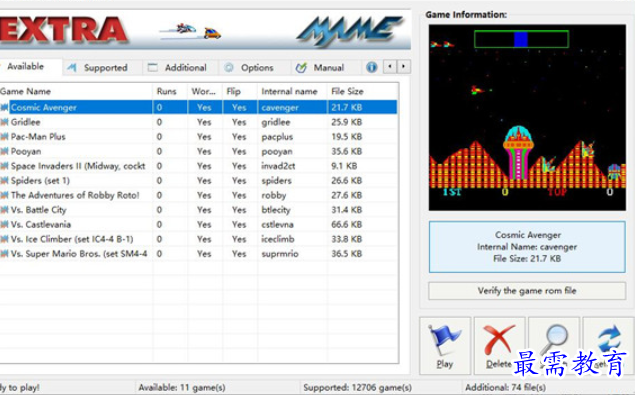Select Pac-Man Plus in the game list

198,137
